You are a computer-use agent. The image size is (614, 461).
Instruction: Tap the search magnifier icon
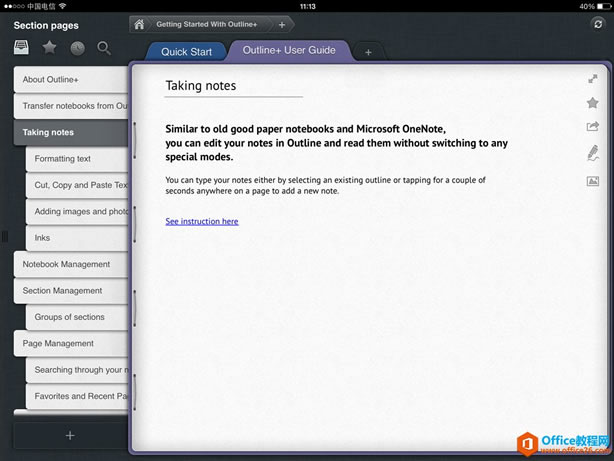pos(104,47)
